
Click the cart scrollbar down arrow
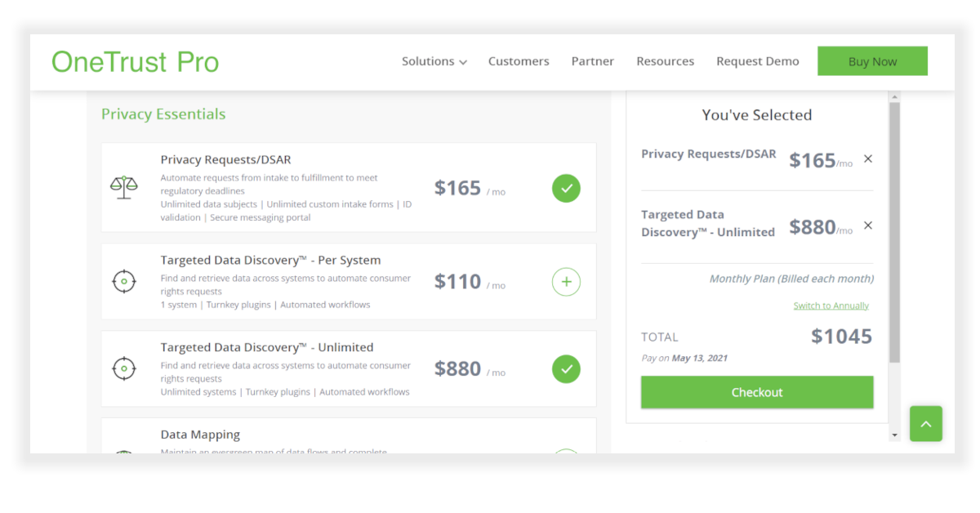click(894, 435)
